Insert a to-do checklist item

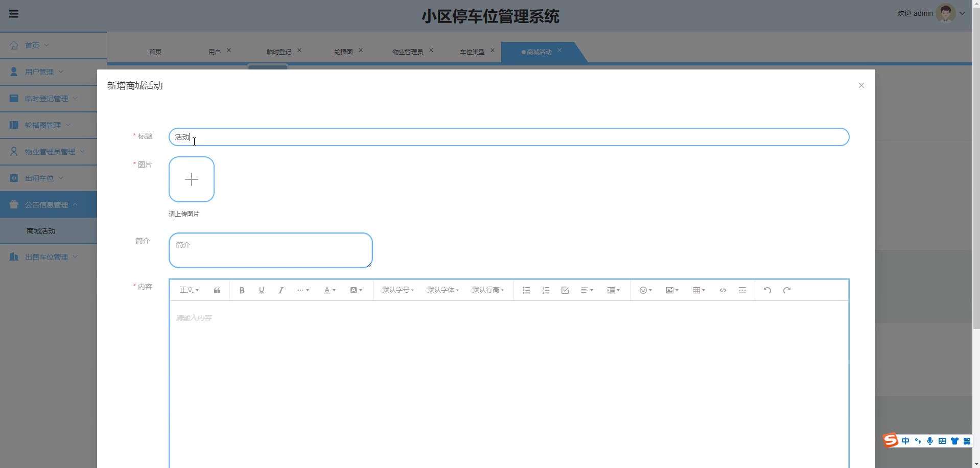[565, 290]
